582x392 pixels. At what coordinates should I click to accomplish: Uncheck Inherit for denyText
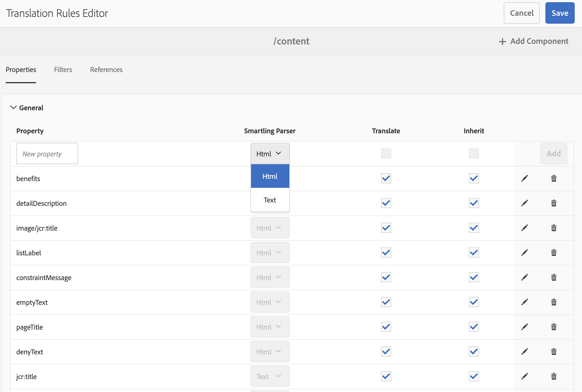[x=474, y=352]
